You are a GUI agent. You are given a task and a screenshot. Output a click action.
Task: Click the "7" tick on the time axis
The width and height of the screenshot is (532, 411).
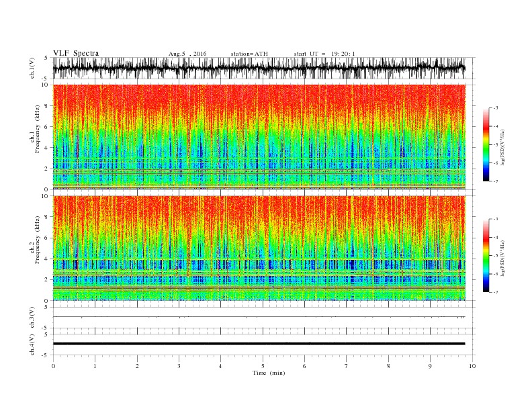(x=347, y=366)
